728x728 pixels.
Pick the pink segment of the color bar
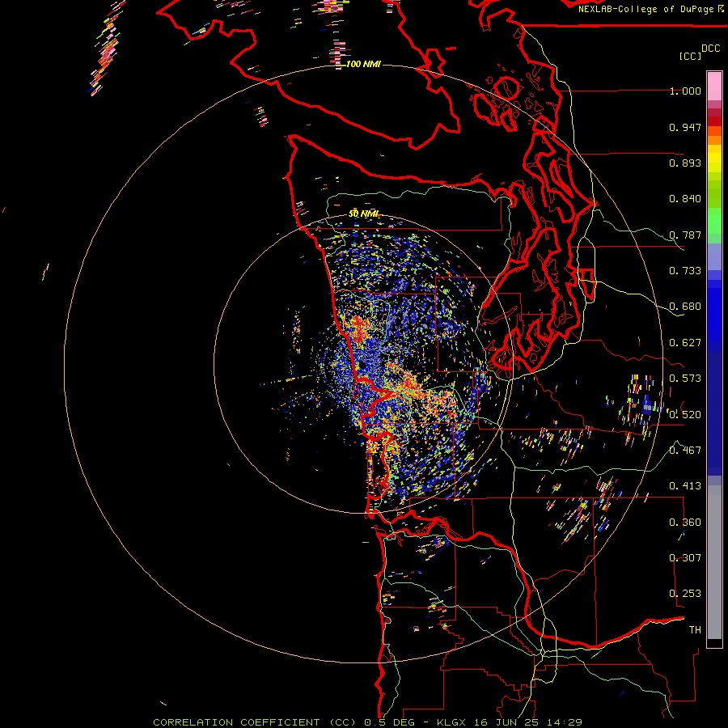coord(714,87)
